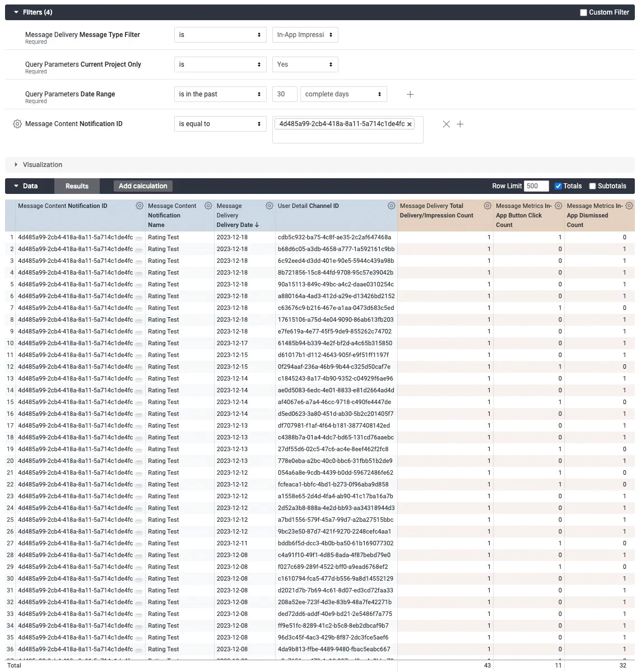Open the complete days dropdown
Viewport: 641px width, 672px height.
click(x=343, y=94)
